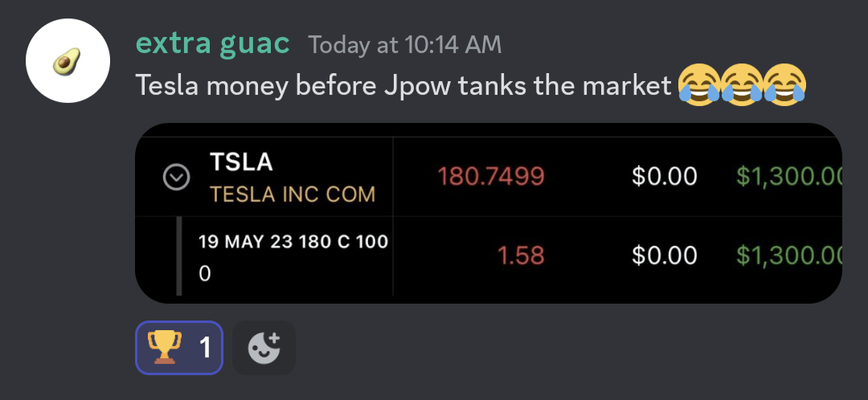The height and width of the screenshot is (400, 868).
Task: Click the message text about Jpow
Action: pos(403,85)
